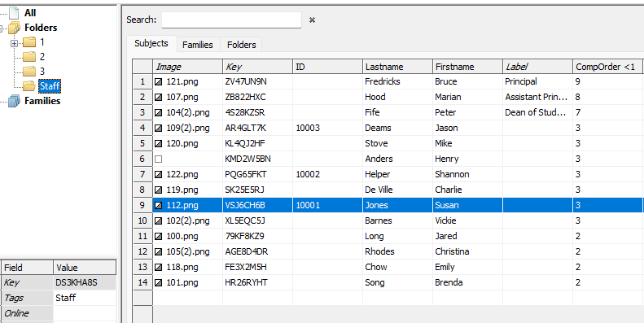The width and height of the screenshot is (644, 323).
Task: Select row header number 14
Action: pyautogui.click(x=142, y=282)
